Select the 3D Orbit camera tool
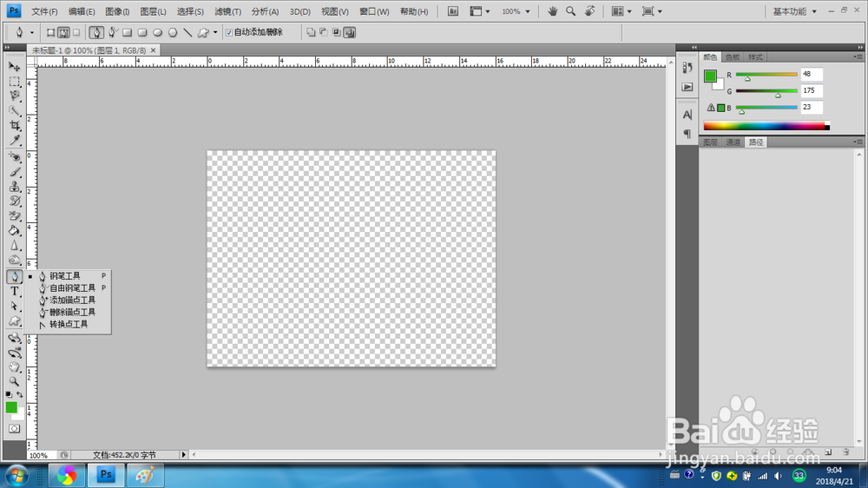This screenshot has width=868, height=488. click(x=15, y=353)
